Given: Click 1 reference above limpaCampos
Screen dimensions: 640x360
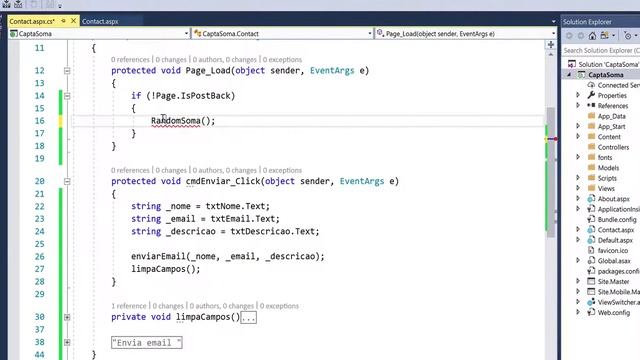Looking at the screenshot, I should click(x=129, y=306).
